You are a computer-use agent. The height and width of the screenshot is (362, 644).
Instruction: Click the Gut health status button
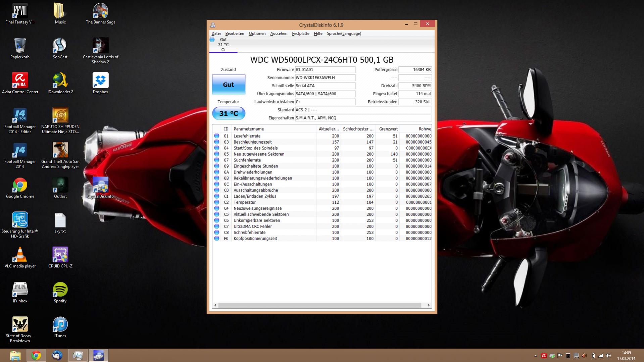(x=229, y=85)
